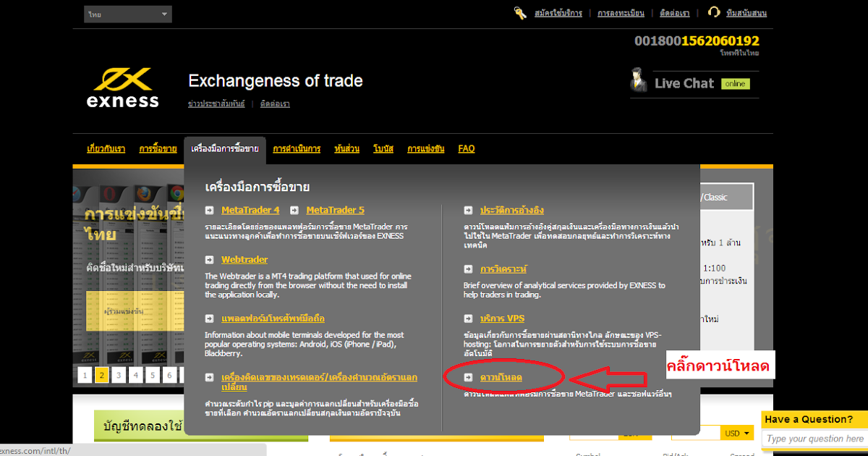
Task: Click the บัญชีทดลองใช้ demo account heading
Action: pos(142,426)
